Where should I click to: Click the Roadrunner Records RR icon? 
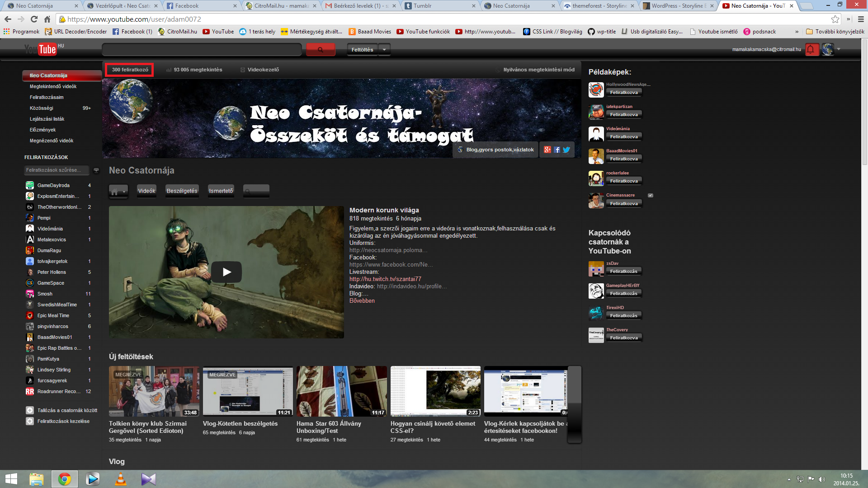[30, 391]
